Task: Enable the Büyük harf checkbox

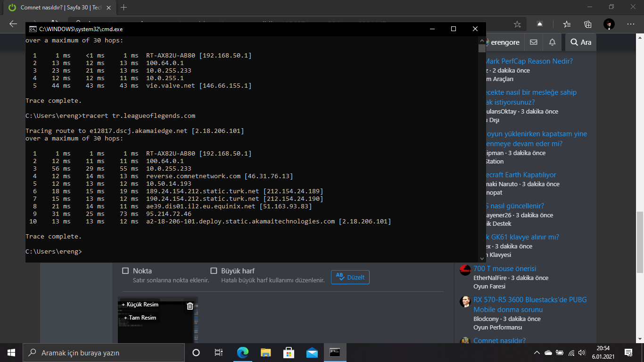Action: pyautogui.click(x=214, y=271)
